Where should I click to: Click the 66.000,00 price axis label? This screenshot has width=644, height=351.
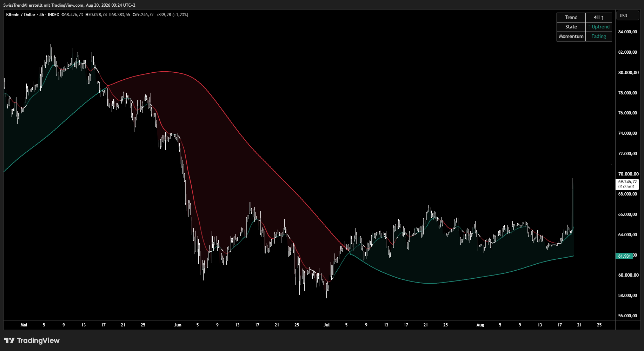pos(628,214)
